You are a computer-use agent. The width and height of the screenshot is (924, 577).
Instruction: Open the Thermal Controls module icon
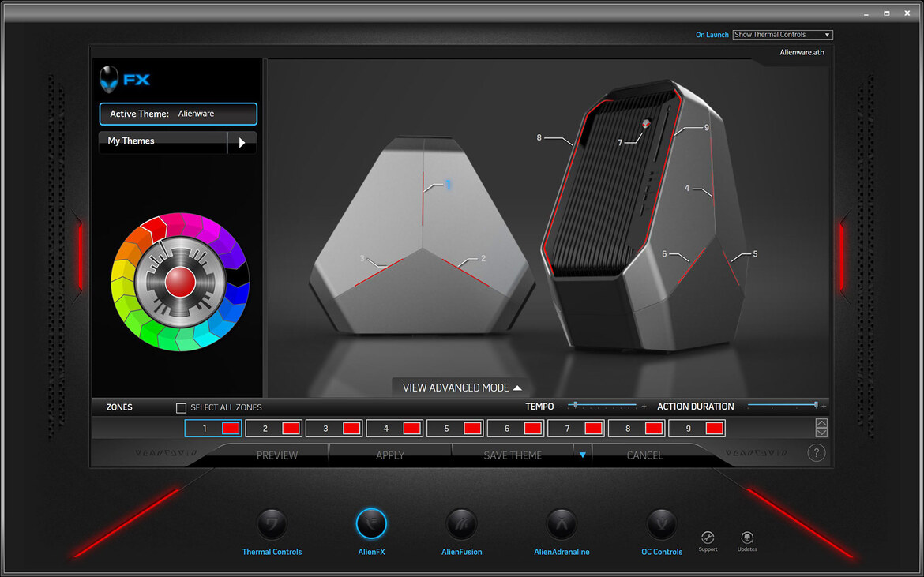coord(272,524)
